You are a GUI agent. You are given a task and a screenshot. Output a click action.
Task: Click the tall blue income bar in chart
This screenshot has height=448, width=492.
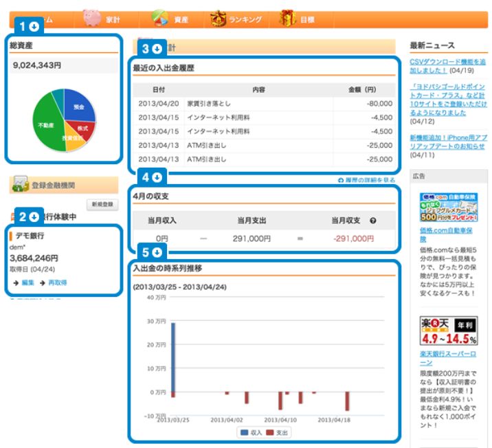click(172, 356)
